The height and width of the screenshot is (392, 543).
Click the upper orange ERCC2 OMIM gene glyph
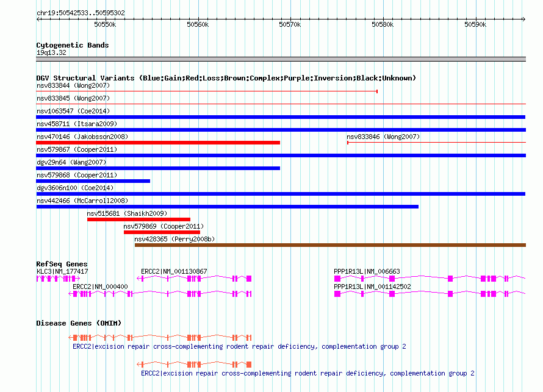[160, 337]
